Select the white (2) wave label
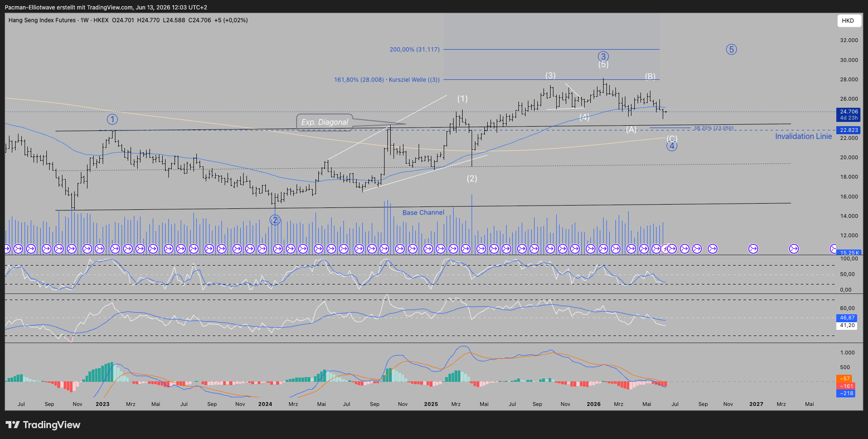This screenshot has height=439, width=868. tap(472, 179)
